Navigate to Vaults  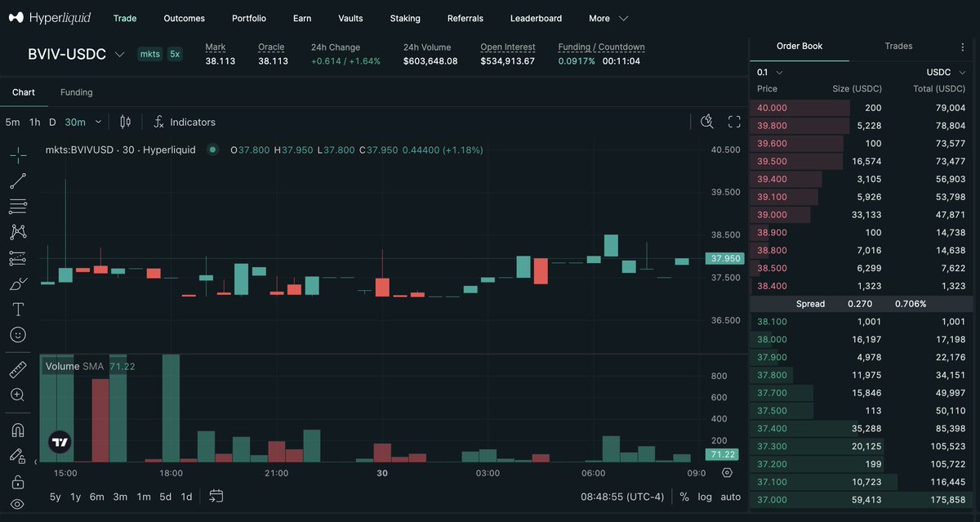350,18
